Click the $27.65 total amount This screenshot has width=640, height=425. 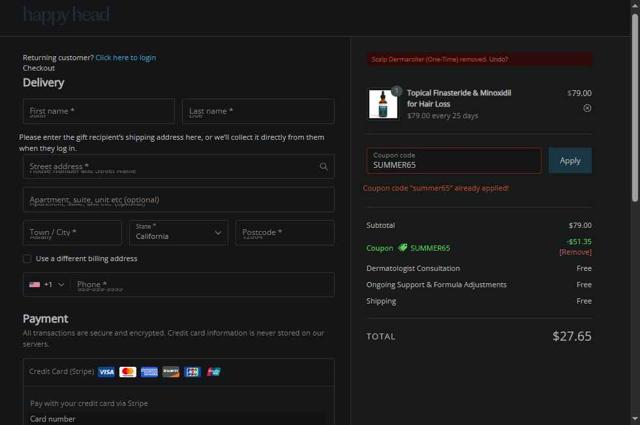click(572, 336)
